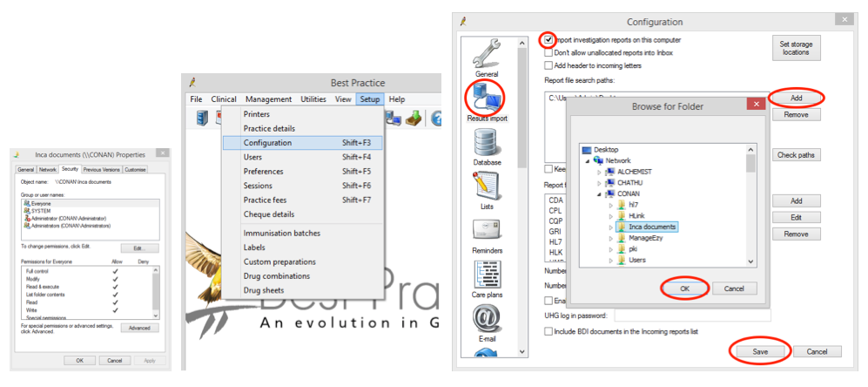
Task: Enable Don't allow unallocated reports into Inbox
Action: coord(548,53)
